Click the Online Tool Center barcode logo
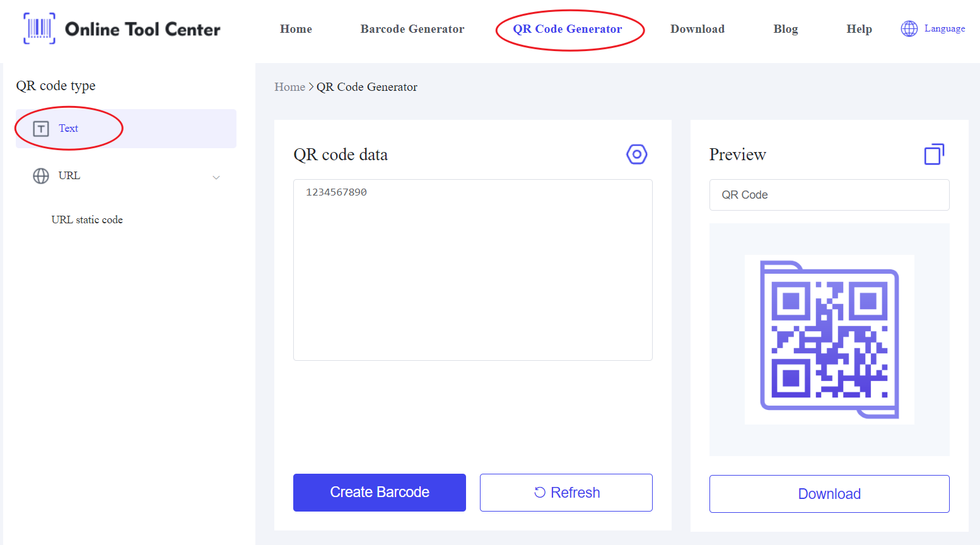This screenshot has height=545, width=980. tap(39, 28)
